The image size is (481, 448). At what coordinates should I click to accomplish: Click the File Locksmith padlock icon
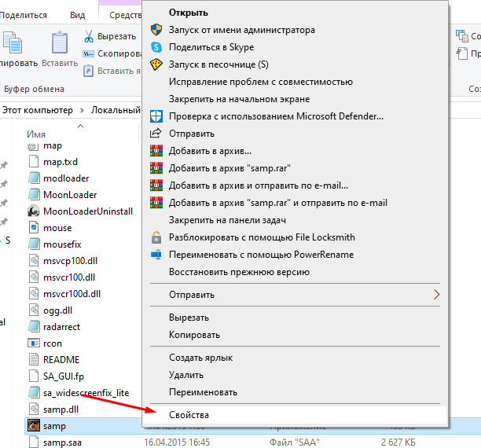pyautogui.click(x=156, y=237)
